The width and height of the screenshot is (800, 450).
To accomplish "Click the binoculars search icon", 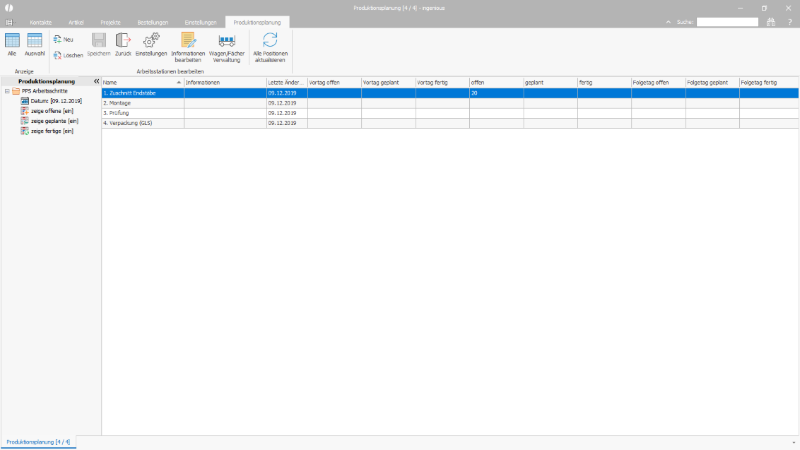I will 770,22.
